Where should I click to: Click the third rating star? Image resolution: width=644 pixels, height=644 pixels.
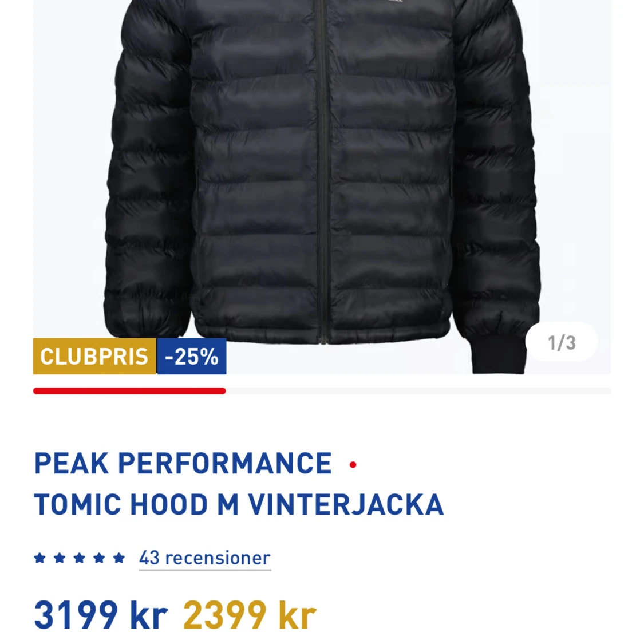point(79,558)
